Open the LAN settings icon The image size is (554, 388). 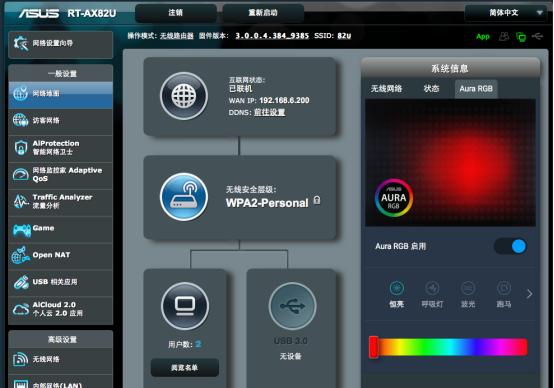20,384
